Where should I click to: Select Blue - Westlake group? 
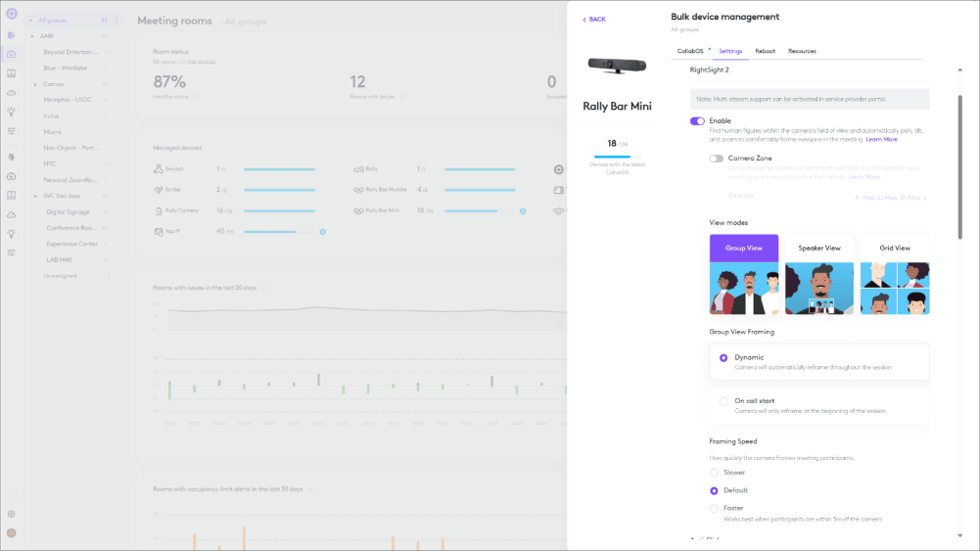tap(65, 69)
